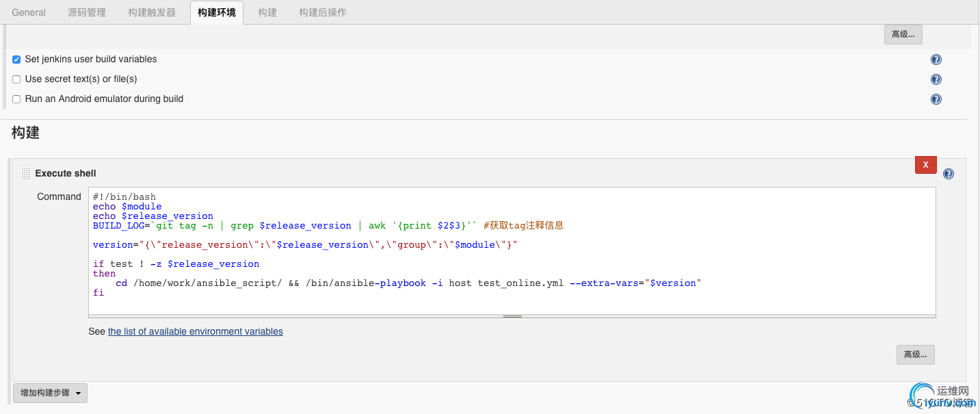Expand 高级 options at top right
The height and width of the screenshot is (414, 980).
(x=903, y=34)
